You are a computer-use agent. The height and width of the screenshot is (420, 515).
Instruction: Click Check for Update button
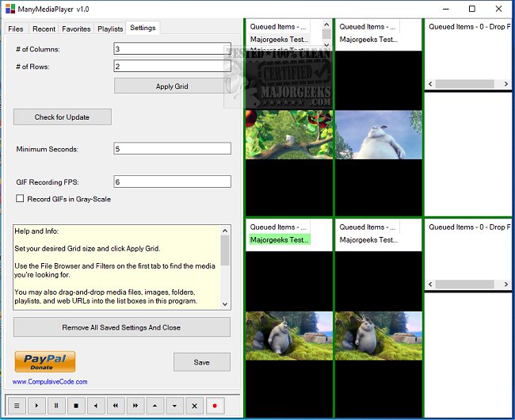[x=63, y=117]
